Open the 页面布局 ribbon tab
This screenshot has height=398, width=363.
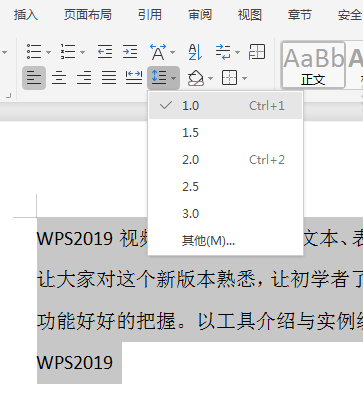point(88,15)
